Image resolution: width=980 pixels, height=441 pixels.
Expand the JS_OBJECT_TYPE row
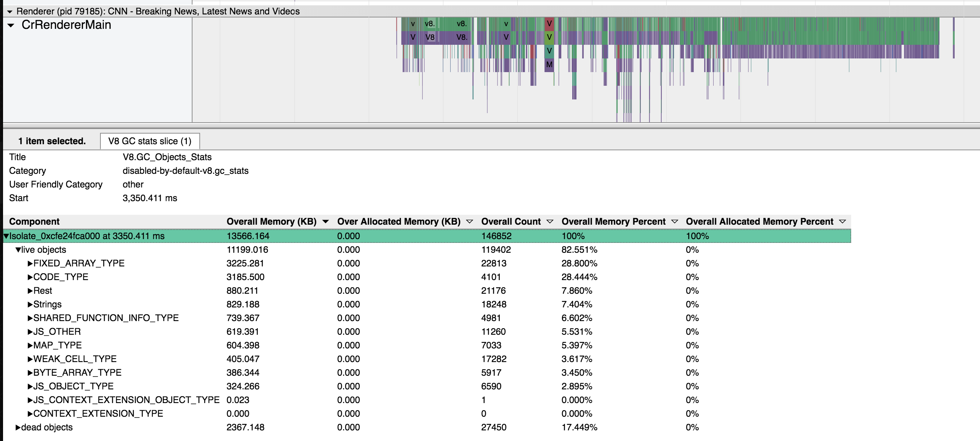click(x=30, y=387)
